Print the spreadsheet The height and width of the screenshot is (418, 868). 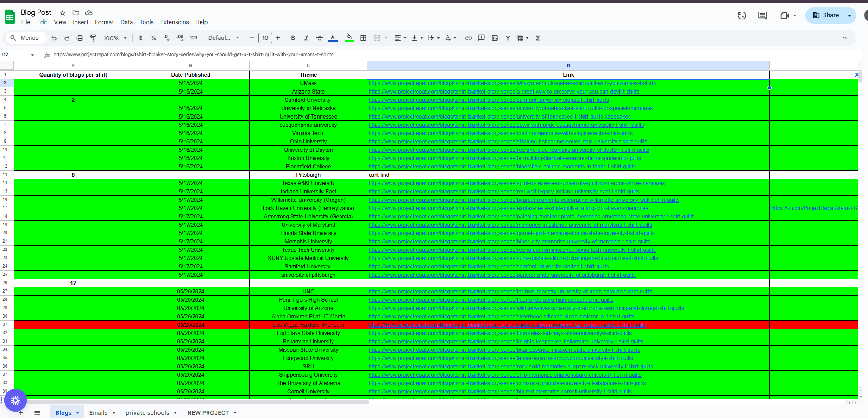tap(80, 38)
